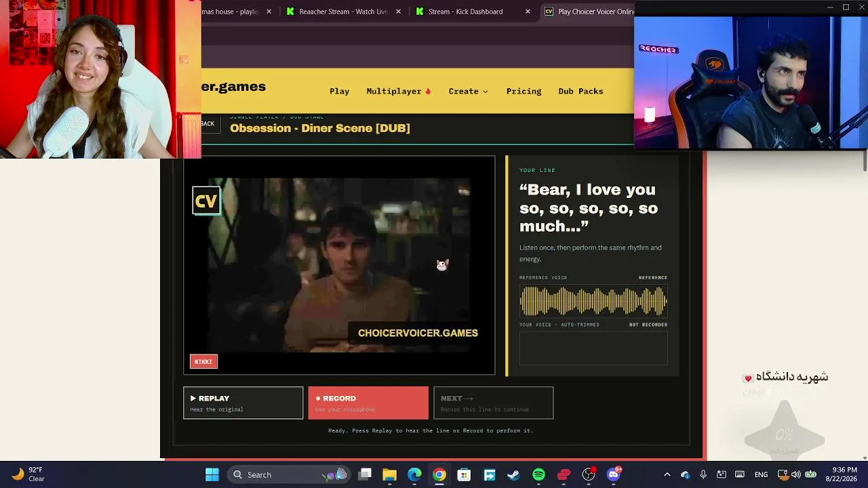Click the NOT RECORDED status text
The image size is (868, 488).
648,325
